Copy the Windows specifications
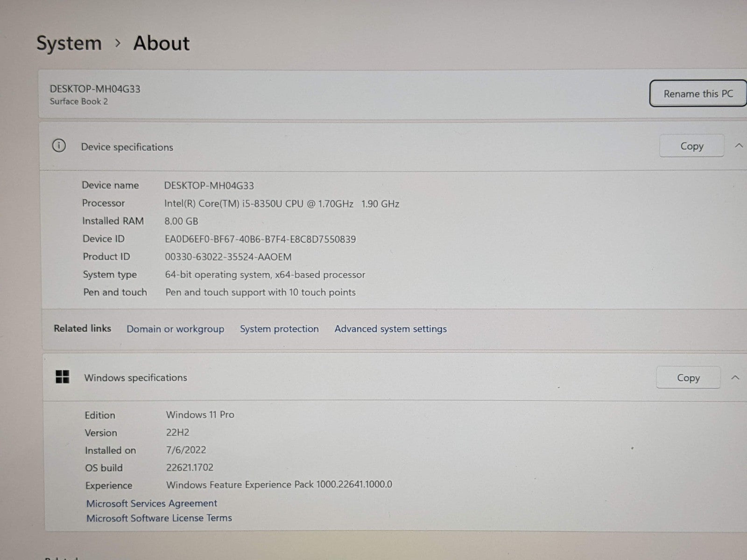The width and height of the screenshot is (747, 560). pos(688,378)
